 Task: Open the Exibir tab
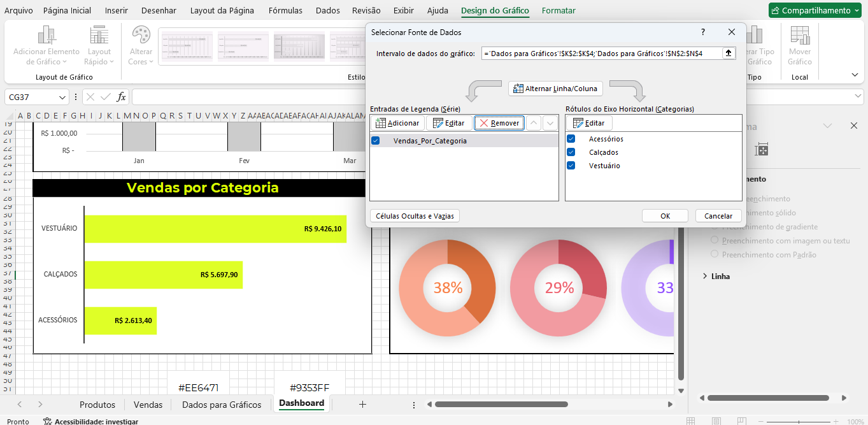[x=403, y=10]
